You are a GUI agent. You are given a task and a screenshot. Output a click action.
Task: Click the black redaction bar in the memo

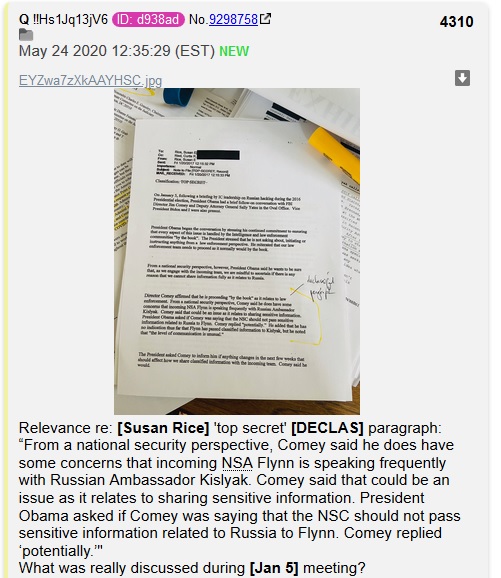[x=218, y=155]
